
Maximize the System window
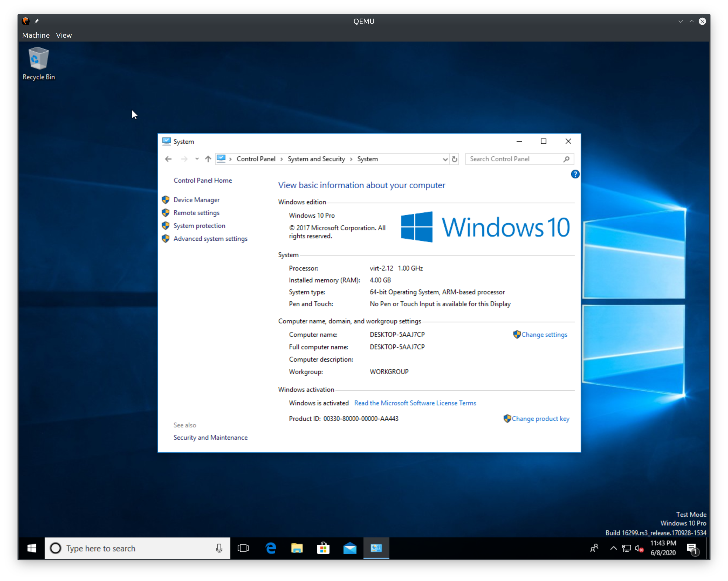[x=544, y=141]
